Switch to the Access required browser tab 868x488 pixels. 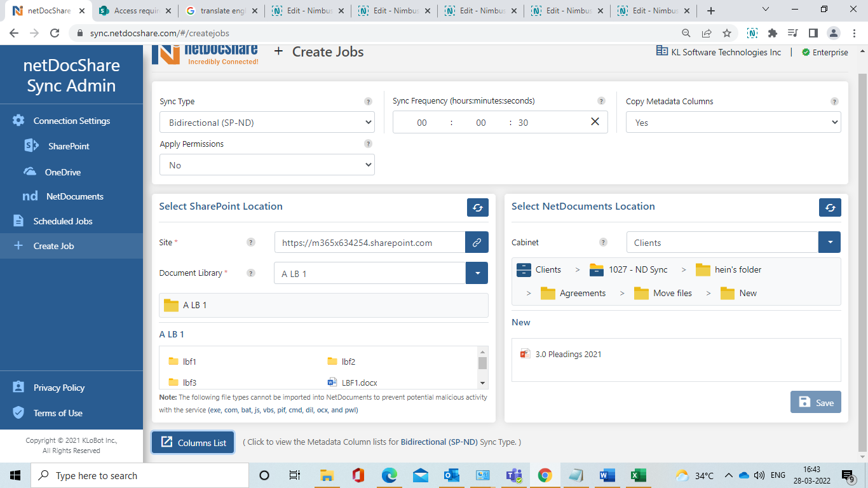(136, 11)
